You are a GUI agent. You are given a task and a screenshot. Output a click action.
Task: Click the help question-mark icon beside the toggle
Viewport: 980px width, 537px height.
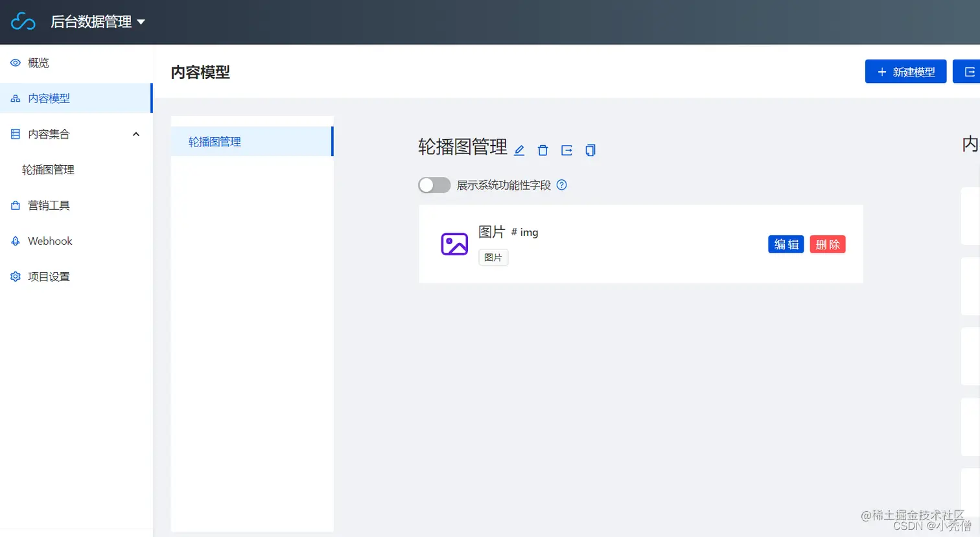click(x=561, y=185)
